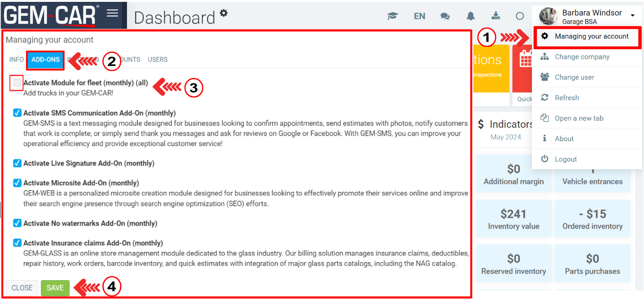Viewport: 644px width, 301px height.
Task: Enable the Activate Module for fleet checkbox
Action: click(17, 83)
